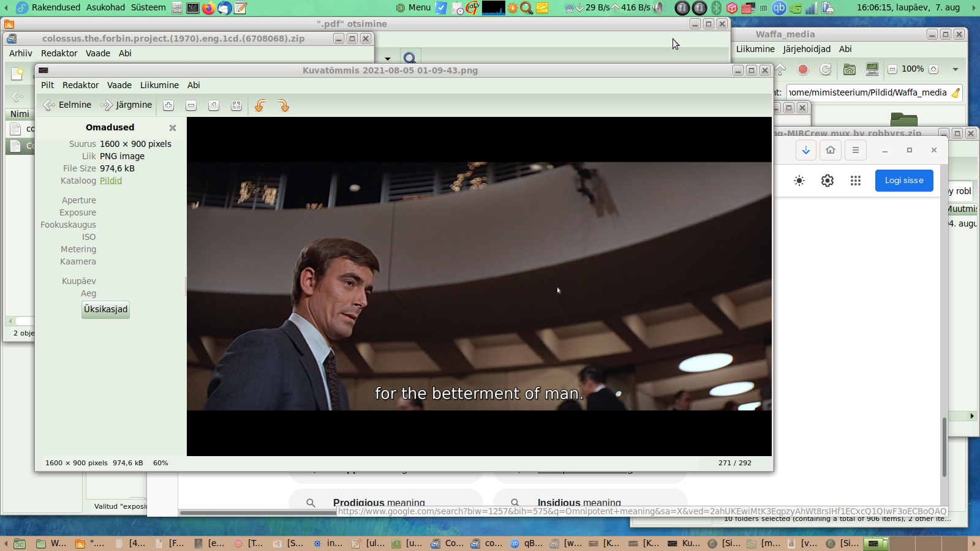Image resolution: width=980 pixels, height=551 pixels.
Task: Open the Pildid folder link
Action: pos(111,181)
